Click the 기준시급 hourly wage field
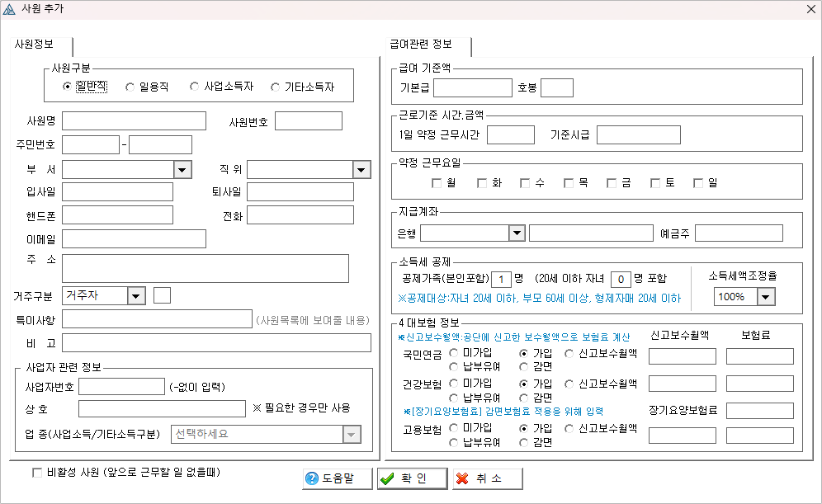822x504 pixels. coord(639,134)
